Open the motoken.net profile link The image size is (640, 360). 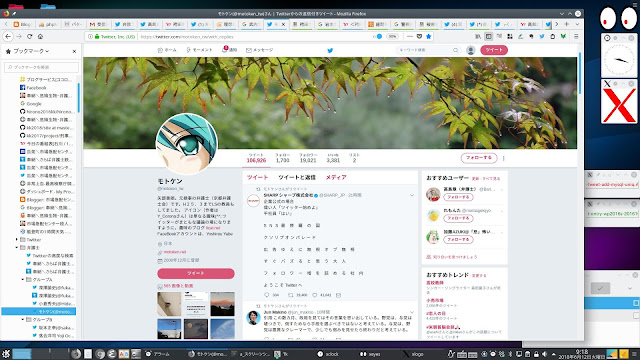(x=175, y=252)
